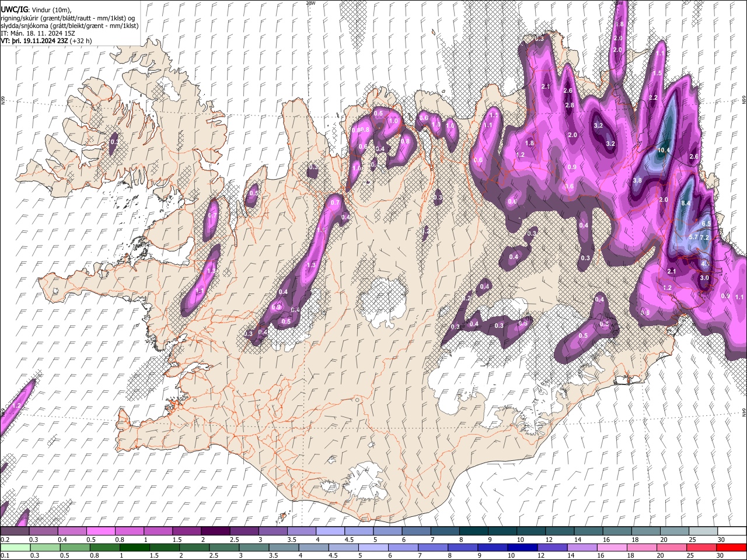747x560 pixels.
Task: Select the bright pink upper swatch labeled 0.5
Action: 100,531
